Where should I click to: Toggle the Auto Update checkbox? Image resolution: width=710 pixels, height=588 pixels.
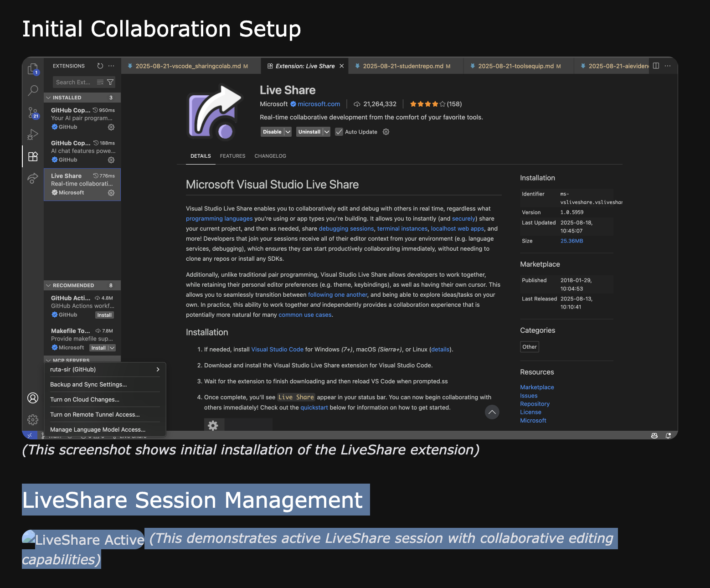[x=339, y=132]
